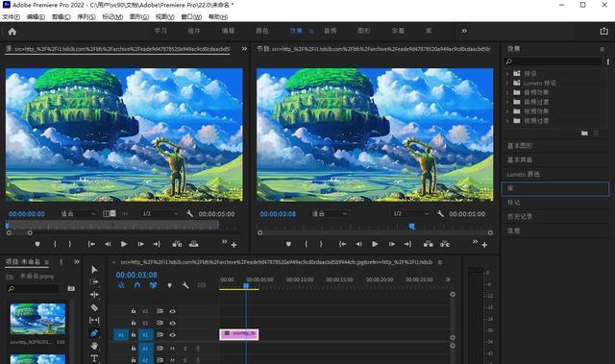Create new custom bin in Effects panel
The height and width of the screenshot is (364, 615).
[x=584, y=133]
